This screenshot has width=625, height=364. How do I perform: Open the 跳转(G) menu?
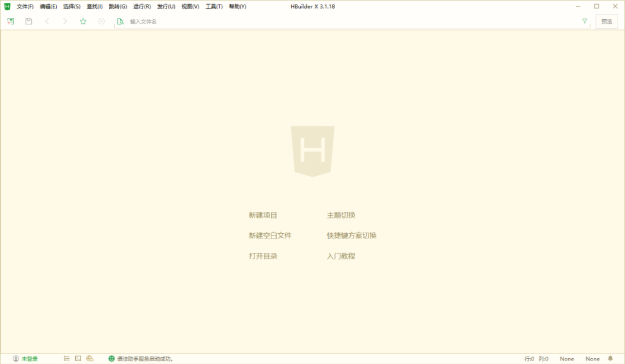click(118, 6)
